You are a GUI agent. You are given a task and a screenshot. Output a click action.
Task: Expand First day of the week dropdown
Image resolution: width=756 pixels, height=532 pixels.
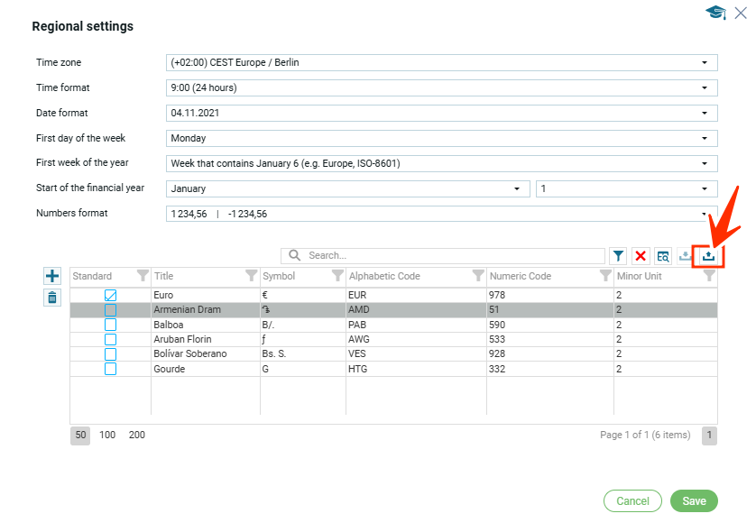(704, 139)
